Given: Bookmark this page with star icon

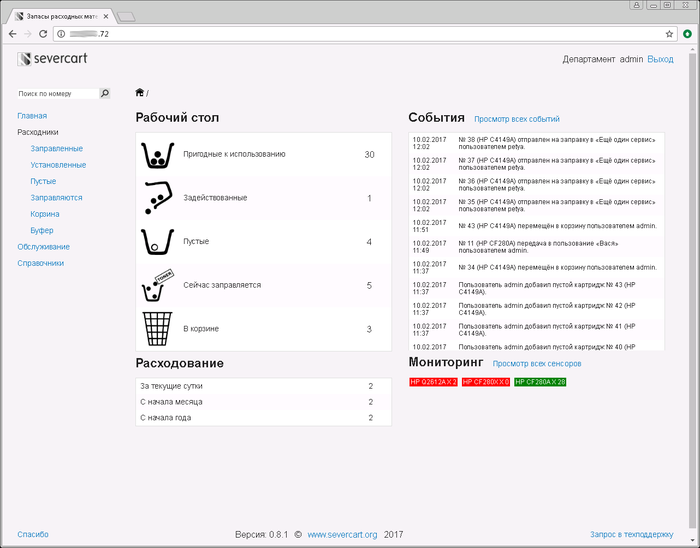Looking at the screenshot, I should tap(670, 33).
